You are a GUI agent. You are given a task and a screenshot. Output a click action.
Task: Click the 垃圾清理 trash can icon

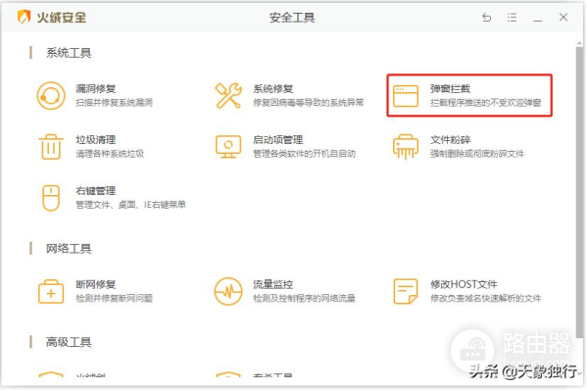pyautogui.click(x=51, y=147)
